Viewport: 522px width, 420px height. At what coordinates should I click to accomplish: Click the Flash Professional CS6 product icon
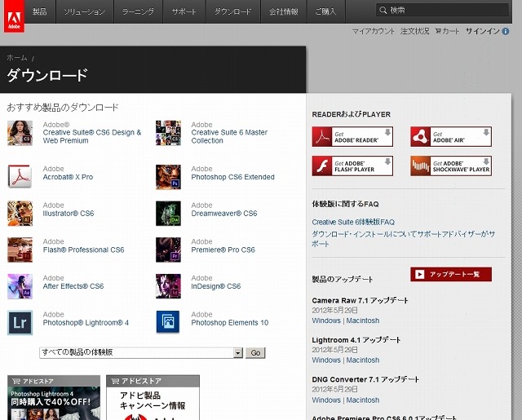point(20,250)
